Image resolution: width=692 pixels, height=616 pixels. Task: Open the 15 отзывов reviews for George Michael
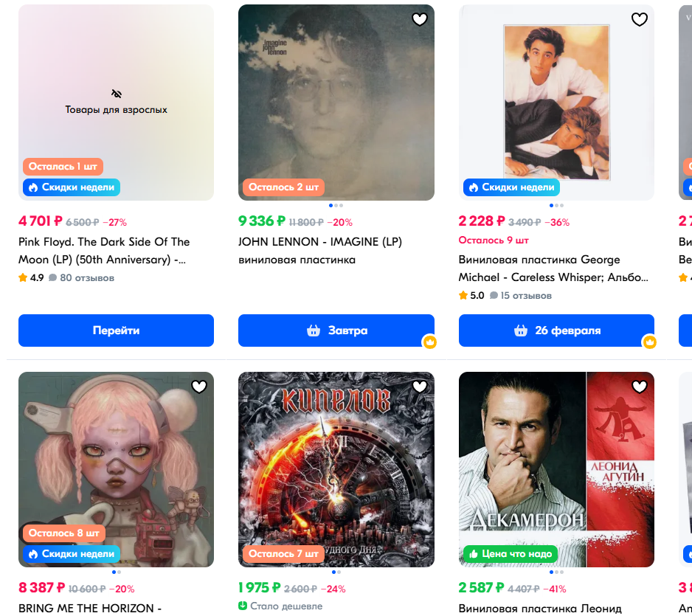525,296
